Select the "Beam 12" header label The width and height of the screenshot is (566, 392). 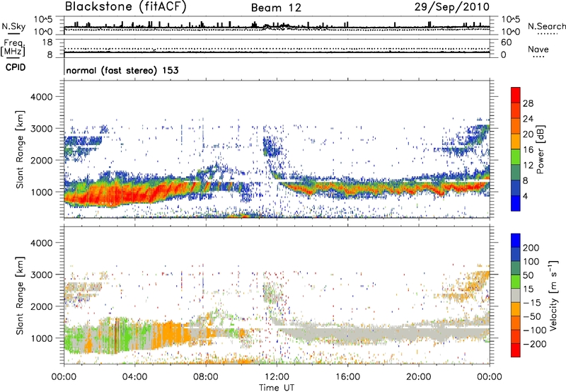click(276, 8)
